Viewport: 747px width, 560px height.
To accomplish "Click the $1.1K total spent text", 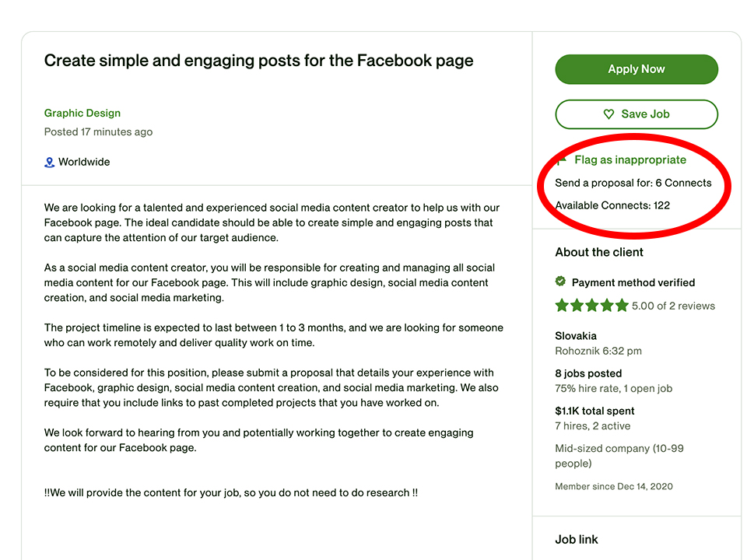I will click(594, 411).
